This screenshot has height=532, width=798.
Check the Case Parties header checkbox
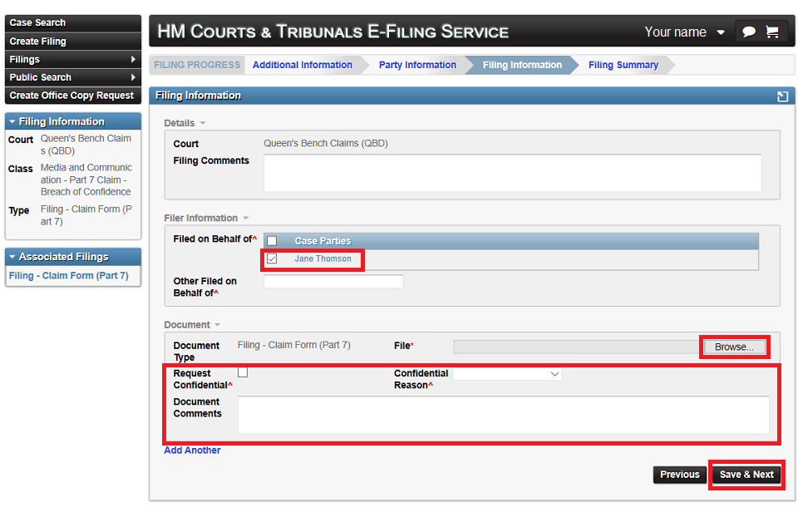[270, 240]
